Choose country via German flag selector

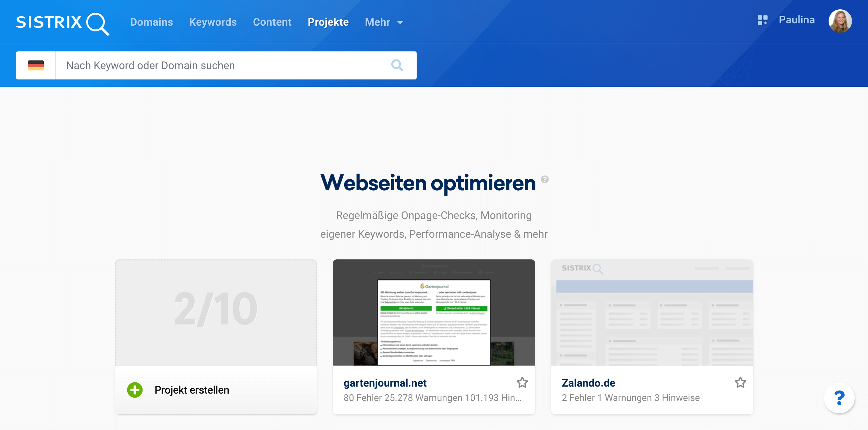click(x=36, y=65)
